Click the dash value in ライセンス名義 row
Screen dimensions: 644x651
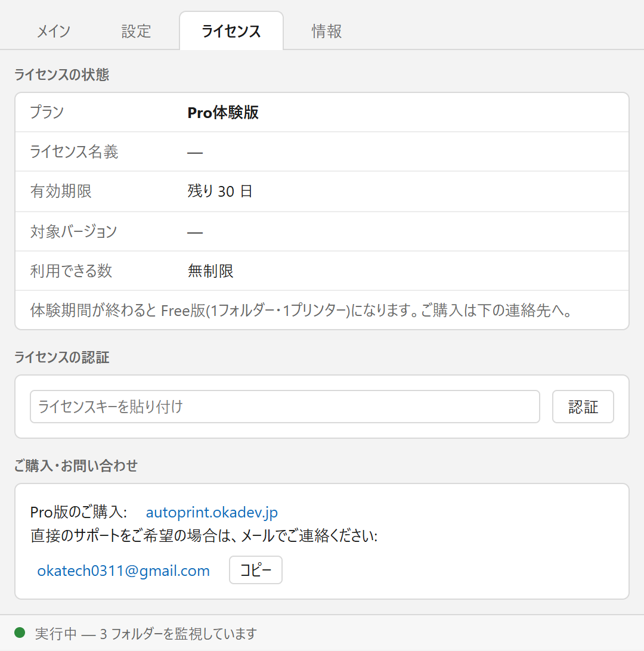click(195, 153)
